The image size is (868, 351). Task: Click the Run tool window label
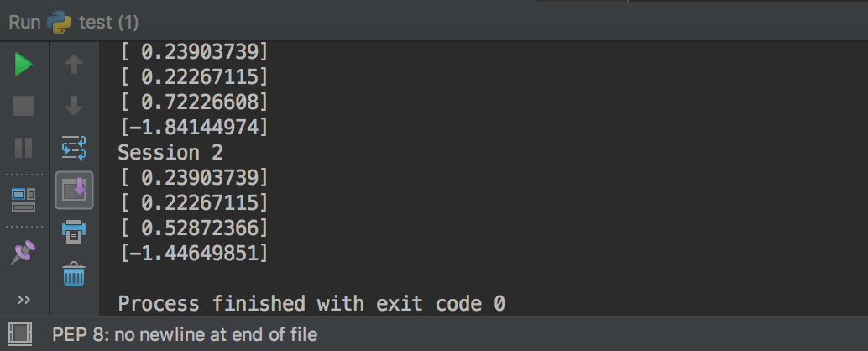25,23
